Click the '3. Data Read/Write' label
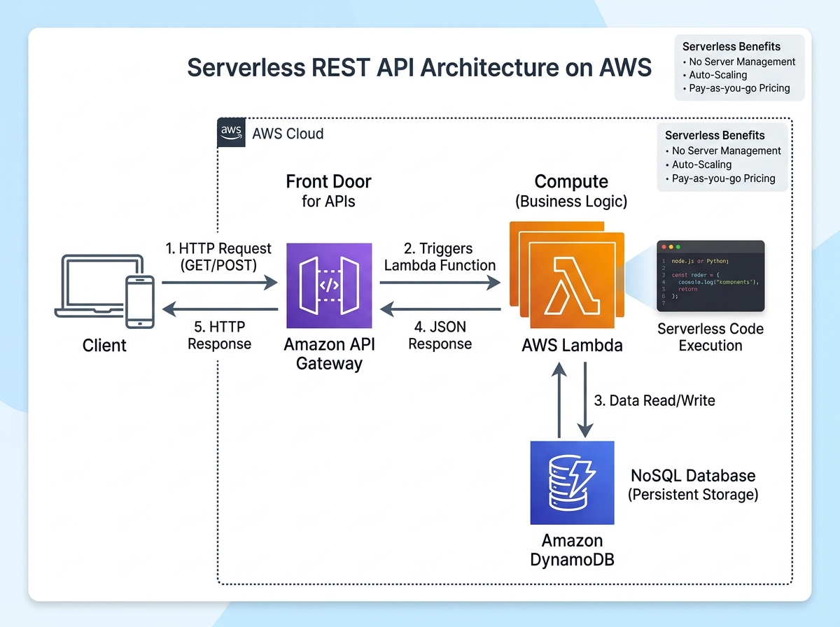 (x=654, y=401)
